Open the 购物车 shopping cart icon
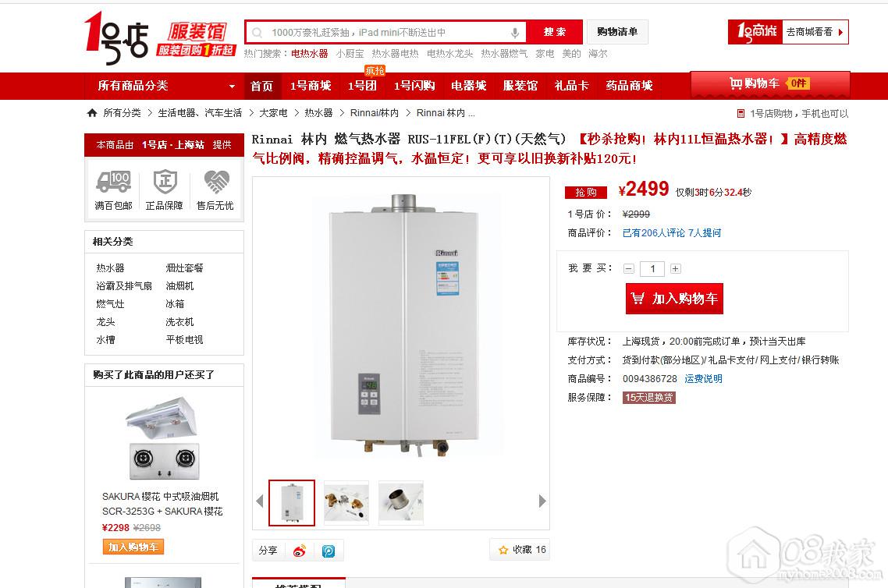 point(736,83)
